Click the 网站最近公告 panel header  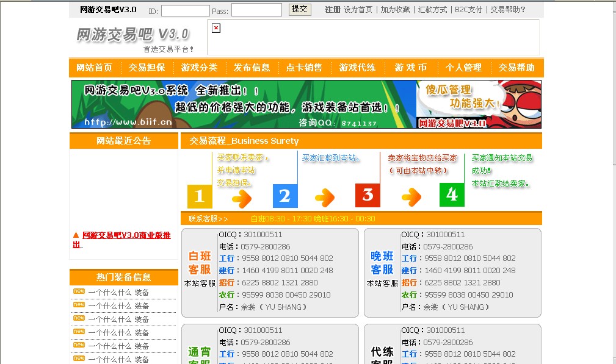point(124,141)
